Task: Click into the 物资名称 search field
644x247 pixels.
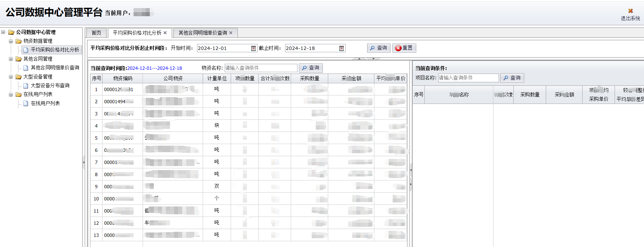Action: click(261, 68)
